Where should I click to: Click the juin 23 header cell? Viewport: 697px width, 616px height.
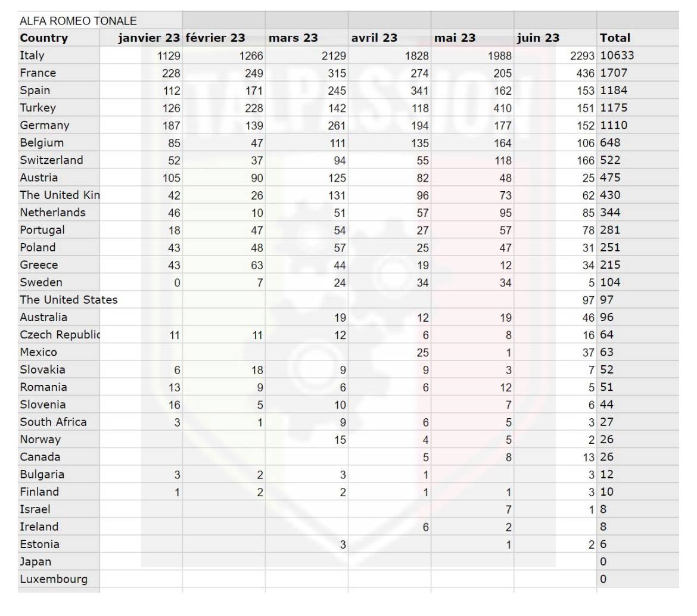coord(555,38)
